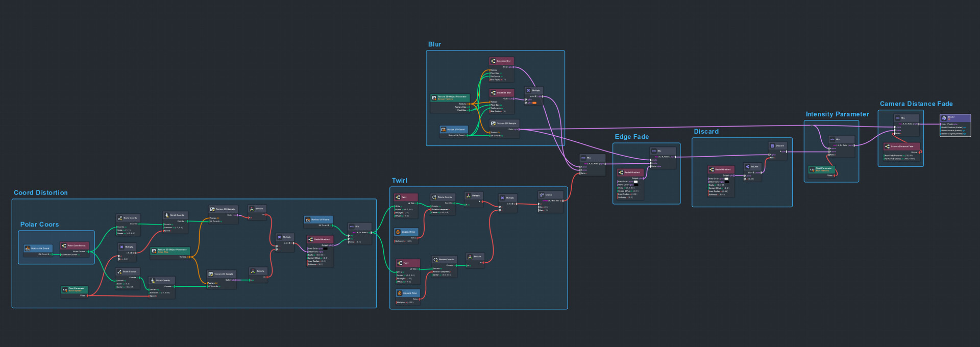Screen dimensions: 980x347
Task: Select the Edge Fade group title
Action: 632,137
